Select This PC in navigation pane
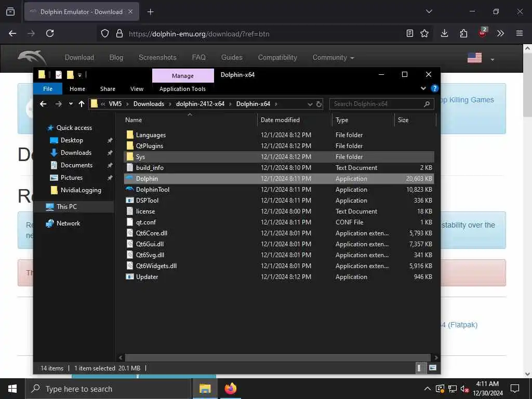This screenshot has height=399, width=532. point(66,207)
